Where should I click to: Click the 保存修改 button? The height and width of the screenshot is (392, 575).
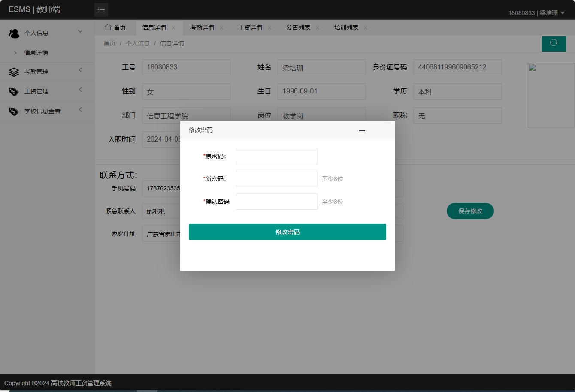pos(470,211)
